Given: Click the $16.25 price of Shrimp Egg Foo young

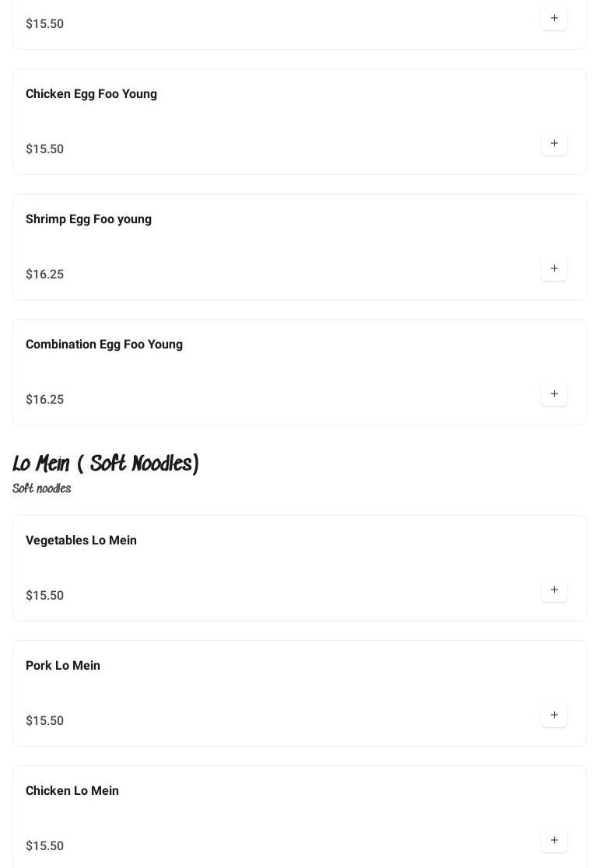Looking at the screenshot, I should (45, 275).
